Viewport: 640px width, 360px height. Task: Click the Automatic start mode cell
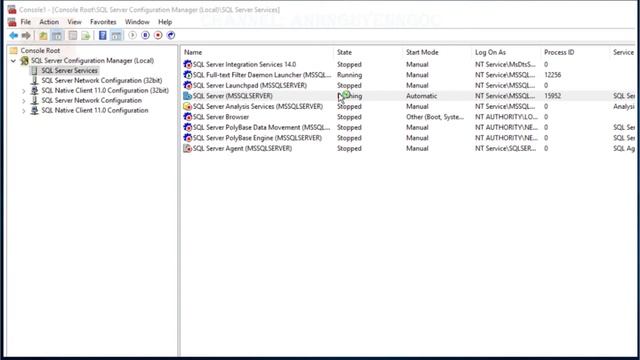pyautogui.click(x=422, y=96)
